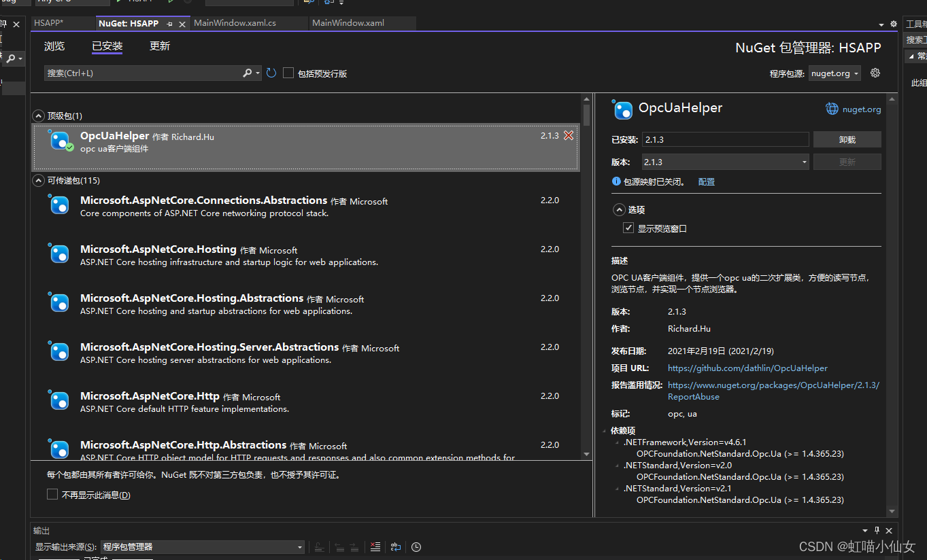Click the gear icon in the document tab strip
This screenshot has width=927, height=560.
tap(894, 24)
